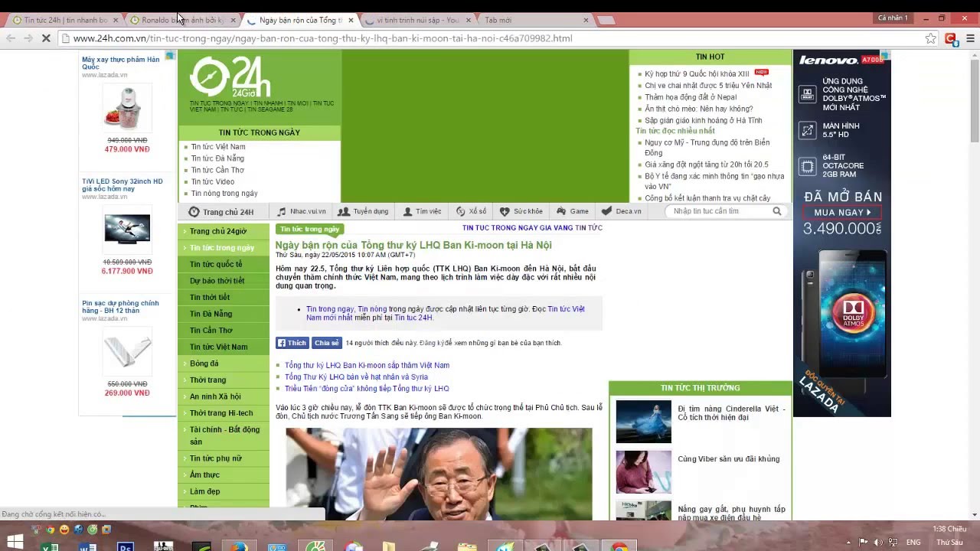The width and height of the screenshot is (980, 551).
Task: Click the Cinderella news thumbnail
Action: tap(643, 421)
